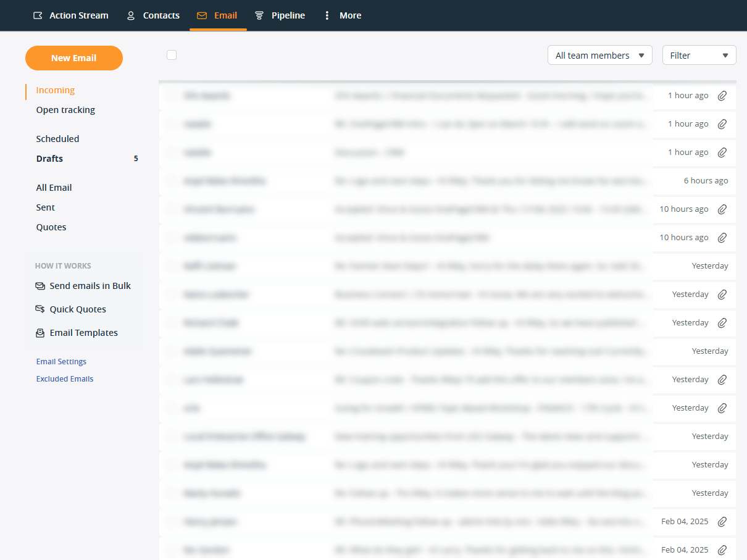Click the paperclip on the top email row
Viewport: 747px width, 560px height.
point(722,95)
